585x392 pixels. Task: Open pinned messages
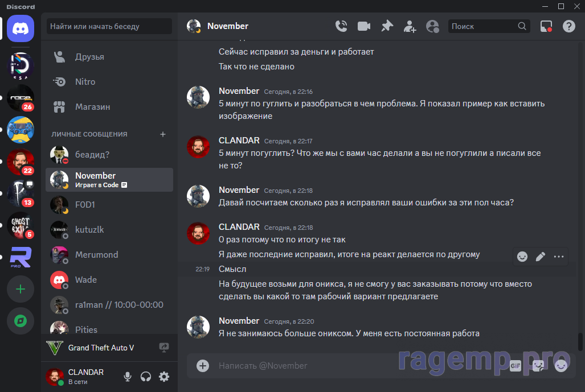387,26
